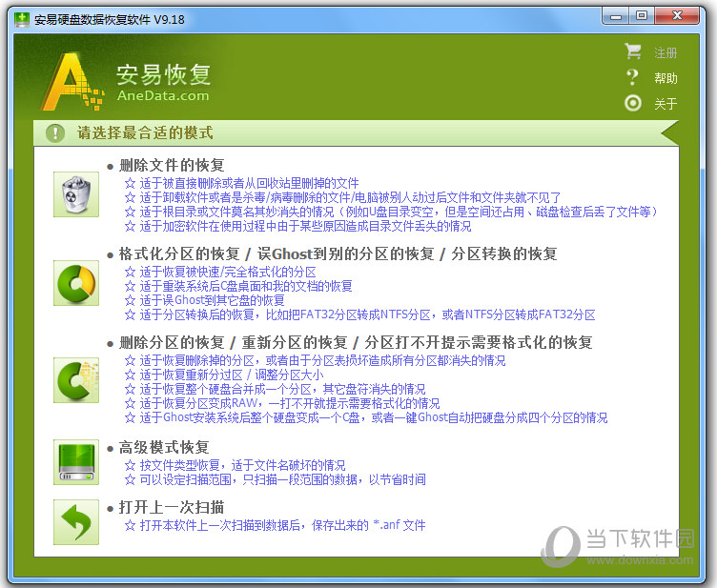Click the app icon in title bar

click(x=22, y=20)
